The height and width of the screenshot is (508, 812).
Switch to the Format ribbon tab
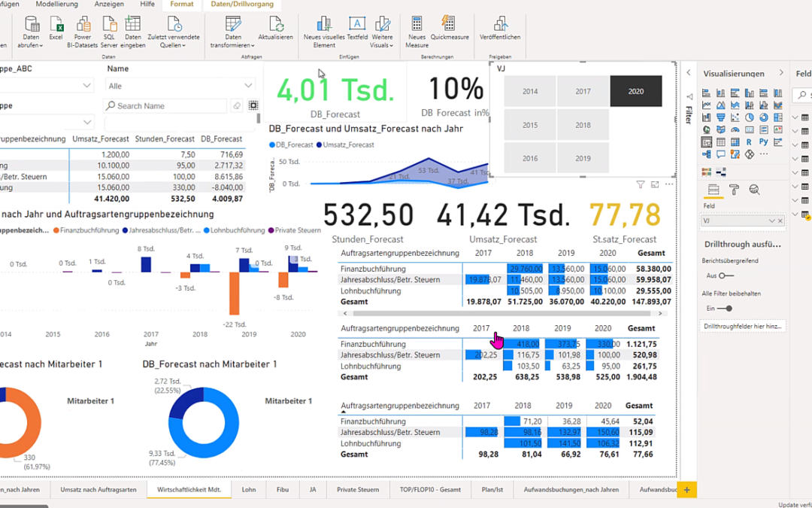(182, 5)
